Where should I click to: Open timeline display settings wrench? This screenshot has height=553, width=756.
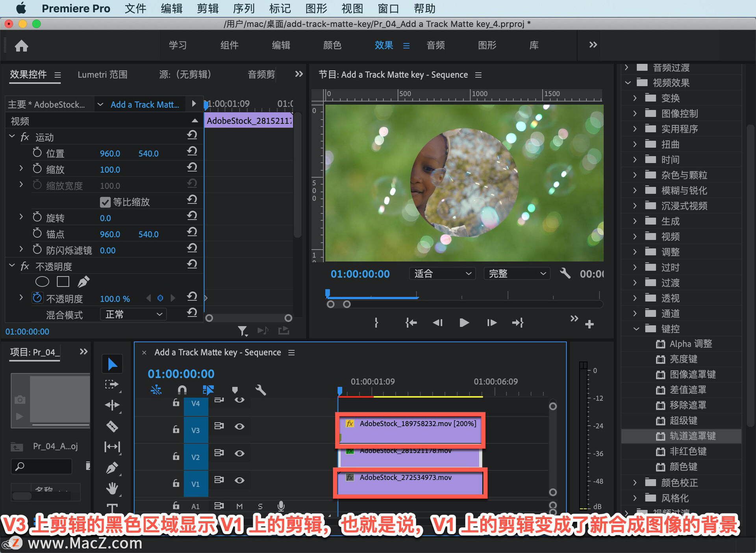[x=260, y=390]
